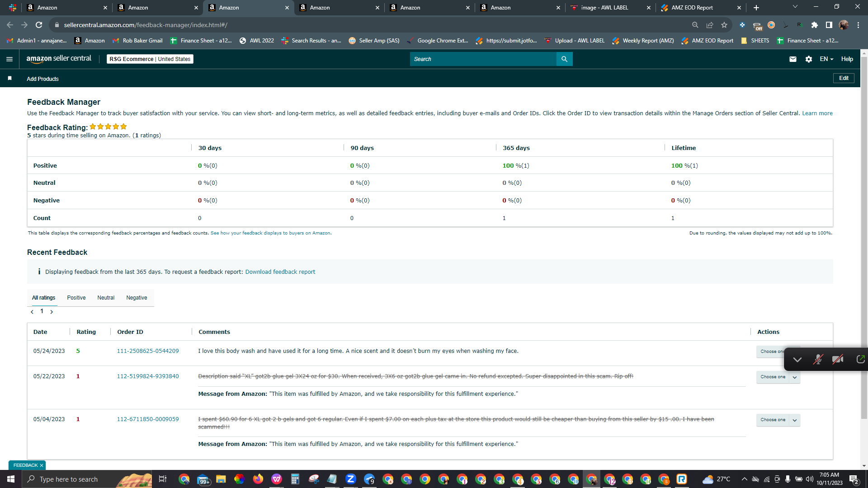Image resolution: width=868 pixels, height=488 pixels.
Task: Bookmark this page with the star icon
Action: pyautogui.click(x=724, y=25)
